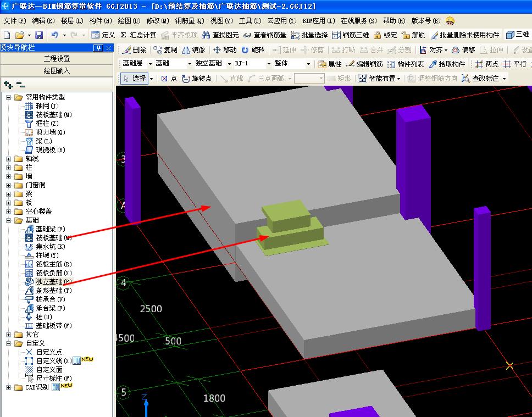This screenshot has height=417, width=532.
Task: Click 批量选择 batch select
Action: click(x=309, y=35)
